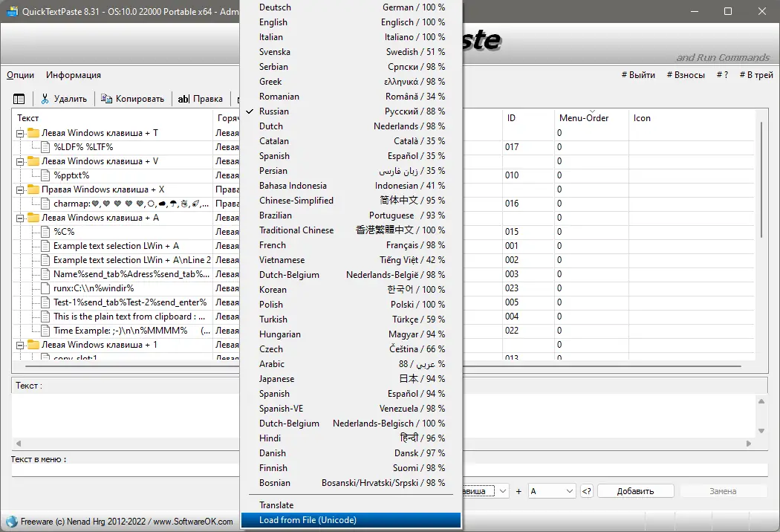Click the Правка edit icon
Screen dimensions: 780x532
pos(183,98)
